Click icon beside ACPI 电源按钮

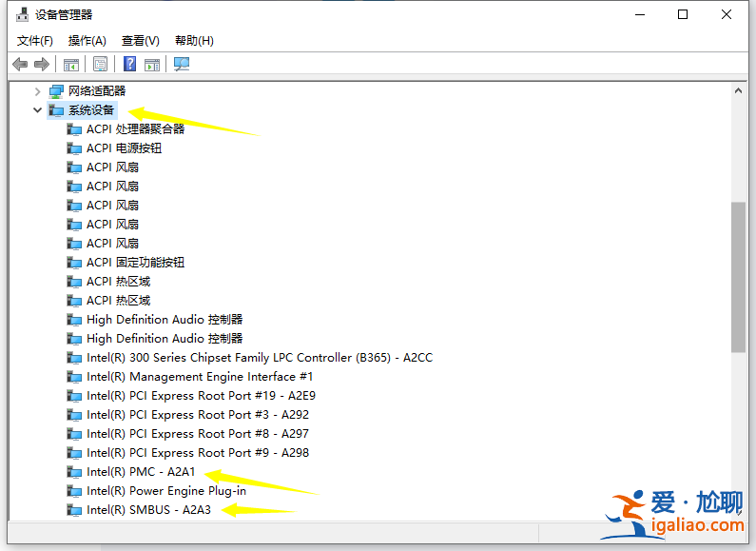[x=74, y=148]
